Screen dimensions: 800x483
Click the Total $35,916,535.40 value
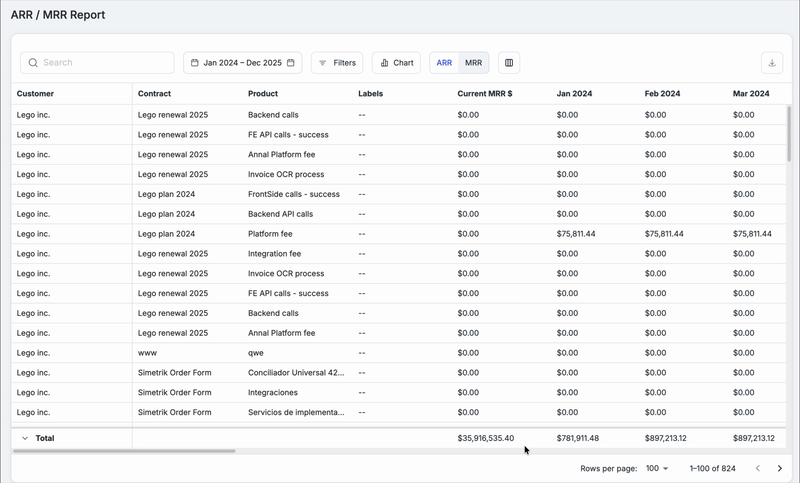point(486,438)
